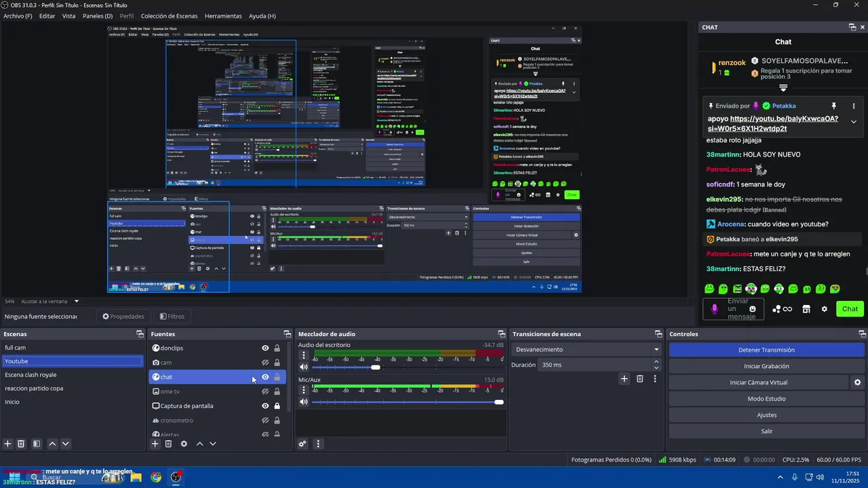Open the Herramientas menu
Screen dimensions: 868x488
(x=223, y=16)
